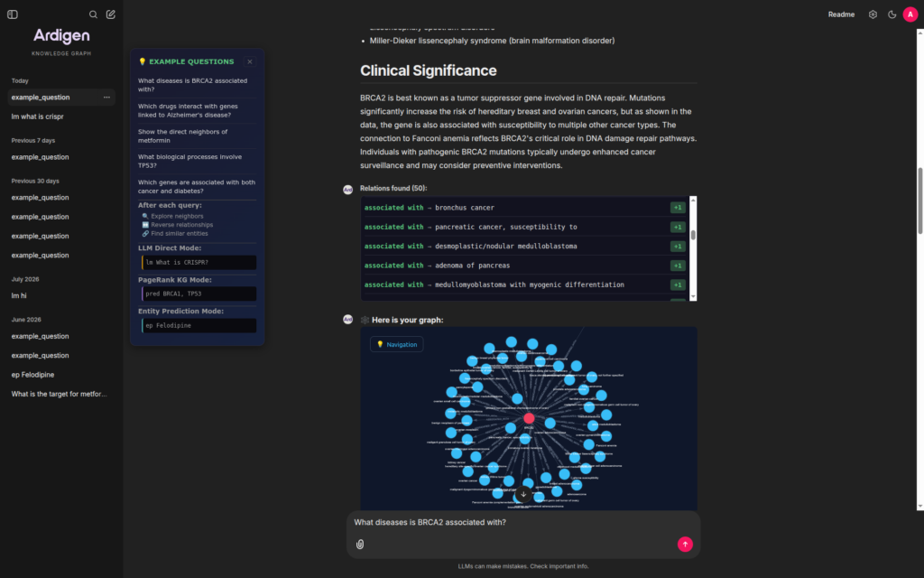
Task: Open the graph Navigation button
Action: [x=397, y=344]
